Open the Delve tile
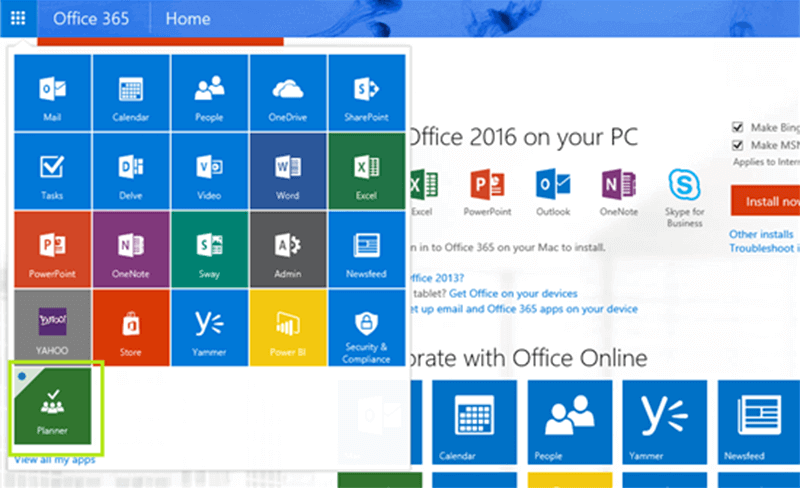Viewport: 800px width, 488px height. 131,171
